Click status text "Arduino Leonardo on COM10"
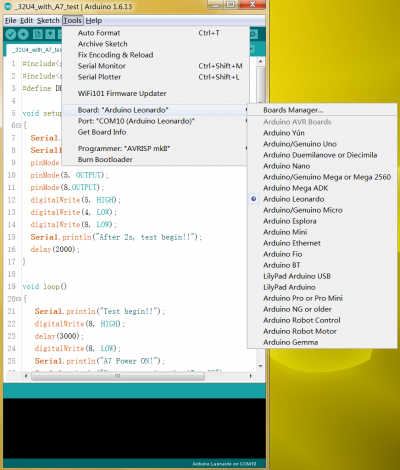This screenshot has height=470, width=400. [224, 464]
